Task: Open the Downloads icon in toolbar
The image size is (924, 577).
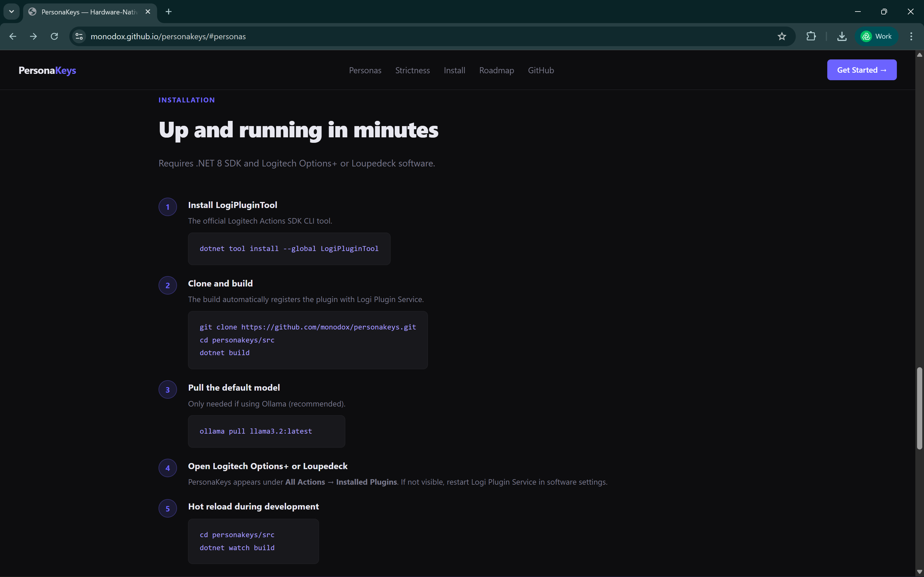Action: pos(841,36)
